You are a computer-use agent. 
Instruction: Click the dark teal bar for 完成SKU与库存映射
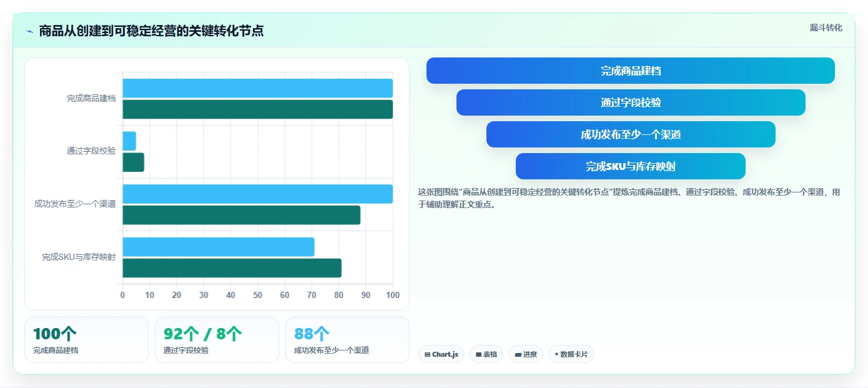coord(232,268)
